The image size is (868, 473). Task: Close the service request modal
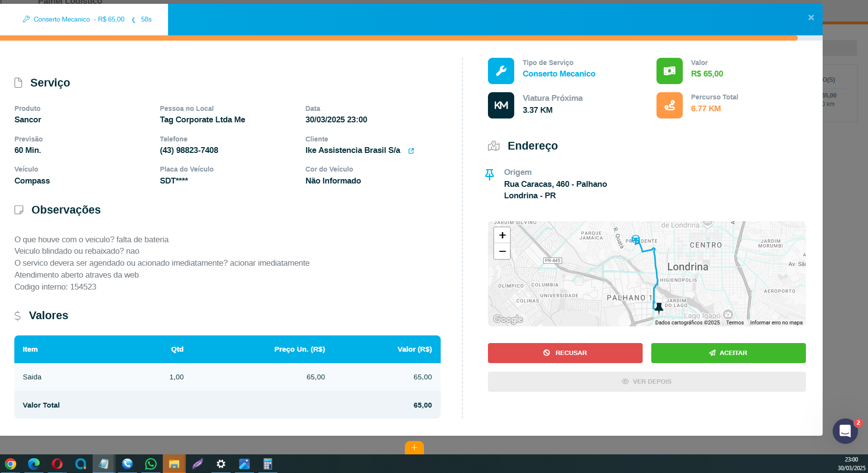pos(811,18)
